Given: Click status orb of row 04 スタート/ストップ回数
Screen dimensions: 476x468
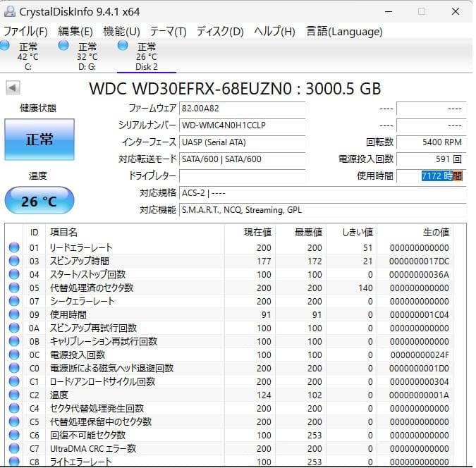Looking at the screenshot, I should click(14, 274).
